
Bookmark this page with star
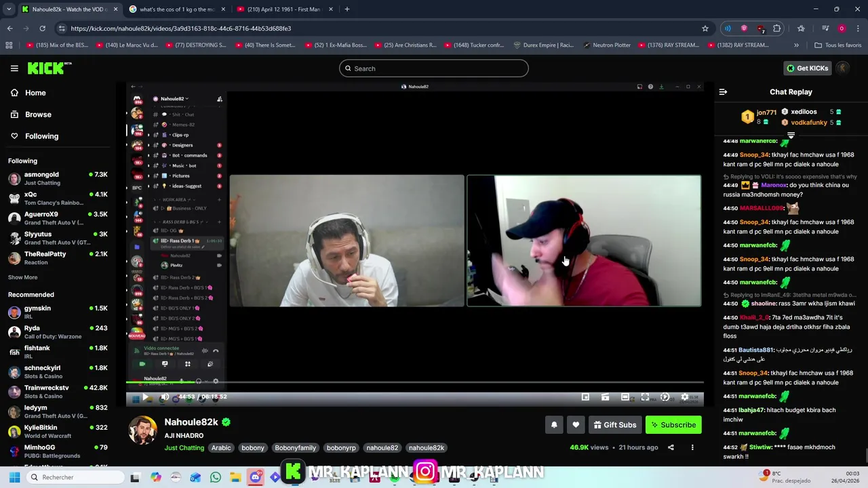(x=705, y=28)
